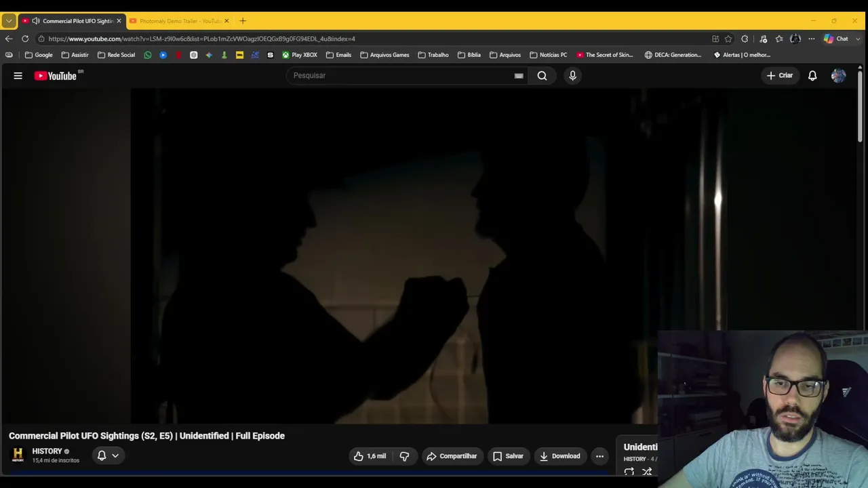Open the Trabalho bookmarks folder
Screen dimensions: 868x488
click(433, 55)
